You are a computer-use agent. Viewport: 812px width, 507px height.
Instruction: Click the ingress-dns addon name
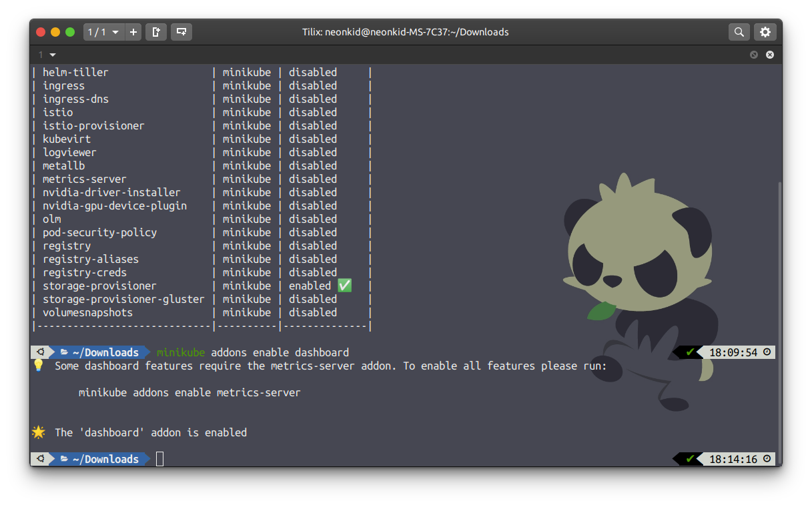(75, 99)
